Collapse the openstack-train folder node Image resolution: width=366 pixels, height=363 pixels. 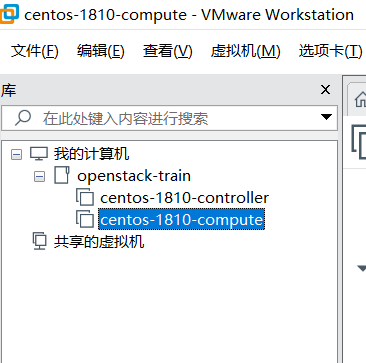tap(39, 176)
